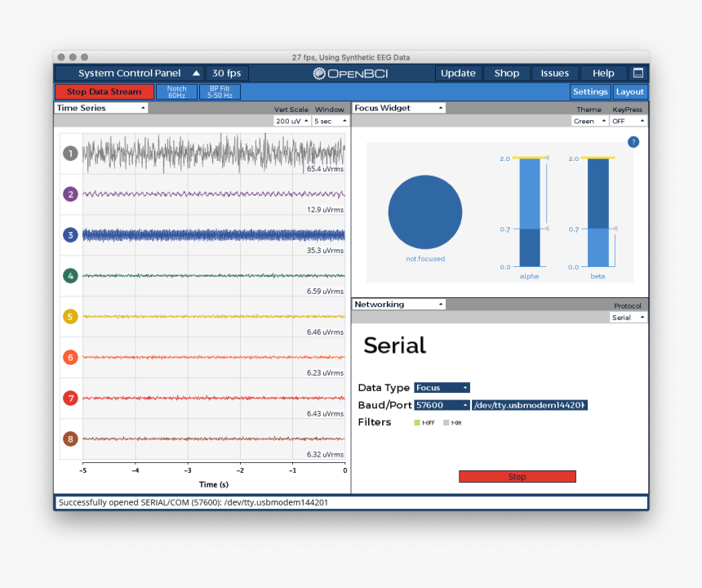Click the status message bar at bottom

[351, 502]
